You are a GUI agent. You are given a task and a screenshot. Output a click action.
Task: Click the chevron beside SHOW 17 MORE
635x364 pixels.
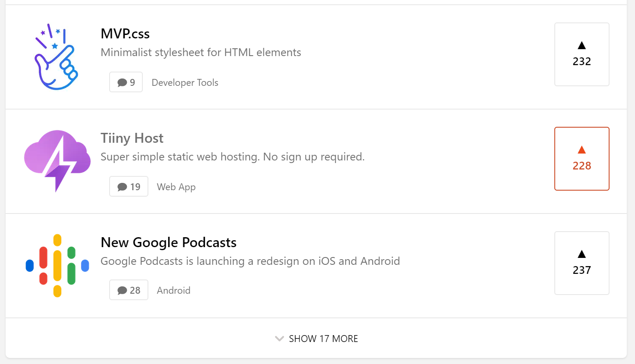(x=279, y=339)
